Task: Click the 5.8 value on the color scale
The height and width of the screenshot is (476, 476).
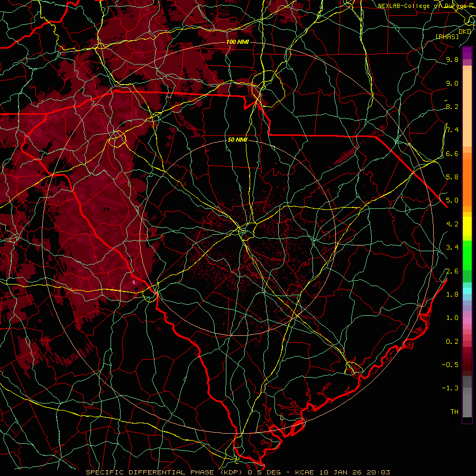Action: pos(452,177)
